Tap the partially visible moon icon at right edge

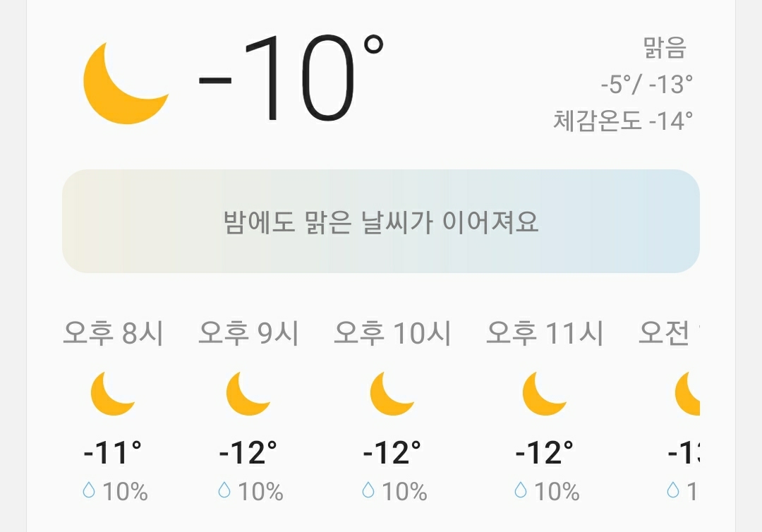pyautogui.click(x=687, y=394)
